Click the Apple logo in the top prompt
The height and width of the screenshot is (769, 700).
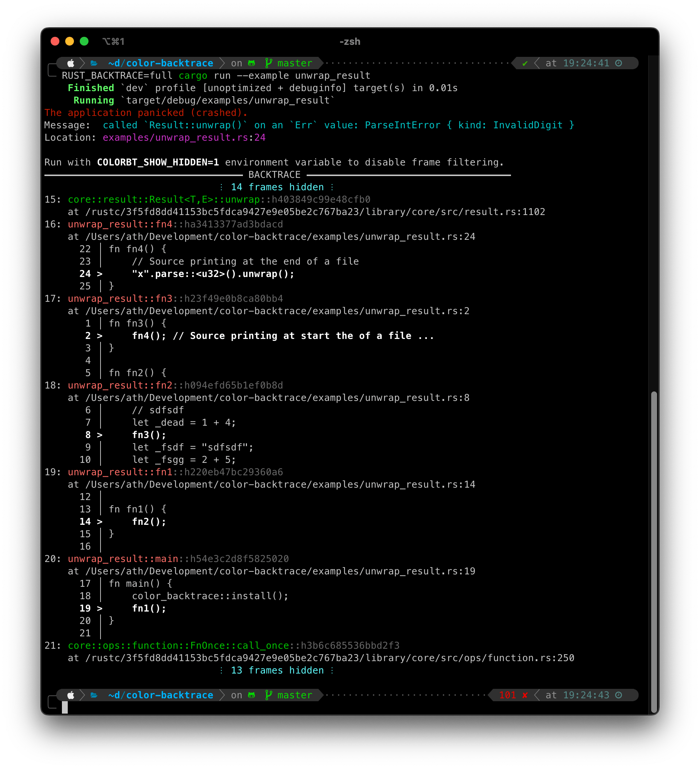(71, 63)
